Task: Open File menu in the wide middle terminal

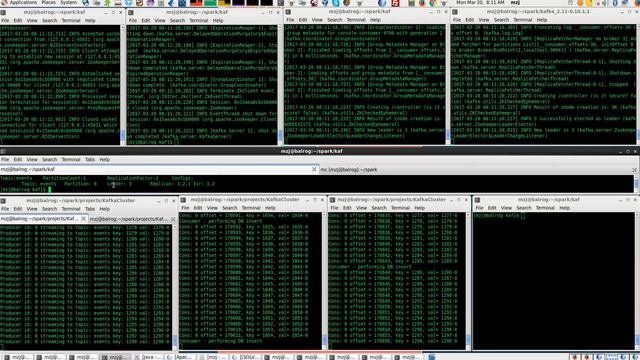Action: coord(5,160)
